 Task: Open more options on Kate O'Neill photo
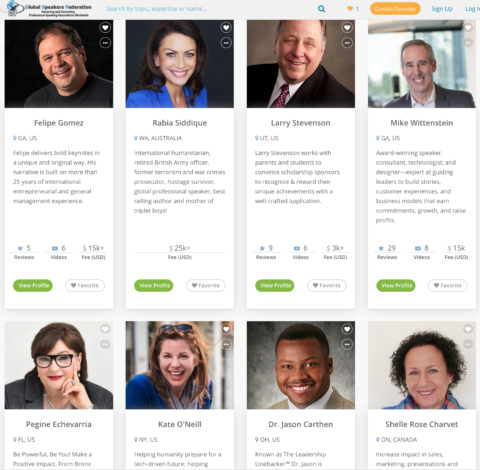(x=226, y=344)
